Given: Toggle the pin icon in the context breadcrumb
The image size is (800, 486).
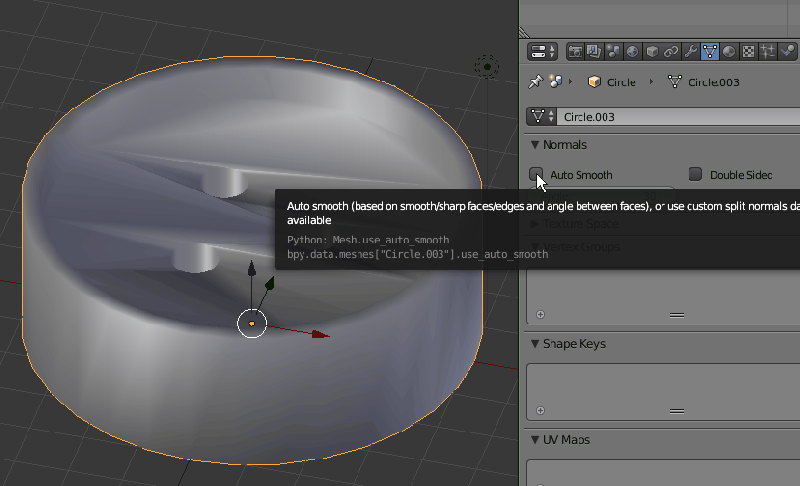Looking at the screenshot, I should pos(535,82).
